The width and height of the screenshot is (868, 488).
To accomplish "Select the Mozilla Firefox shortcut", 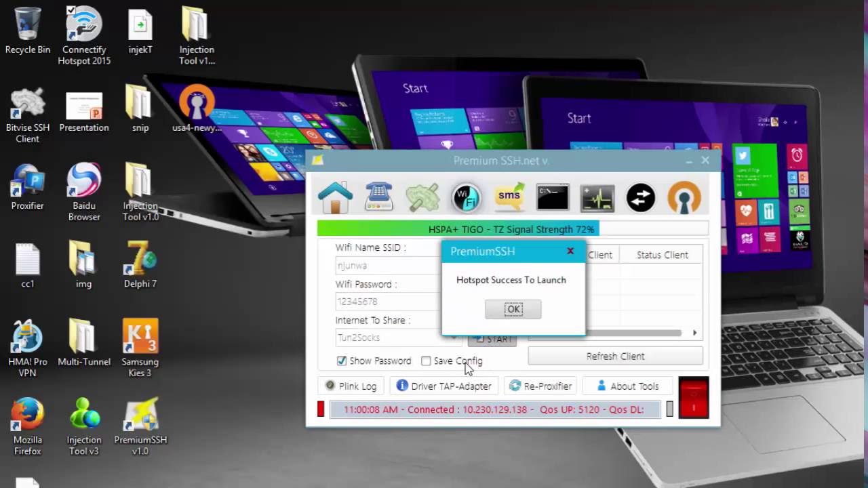I will coord(28,426).
